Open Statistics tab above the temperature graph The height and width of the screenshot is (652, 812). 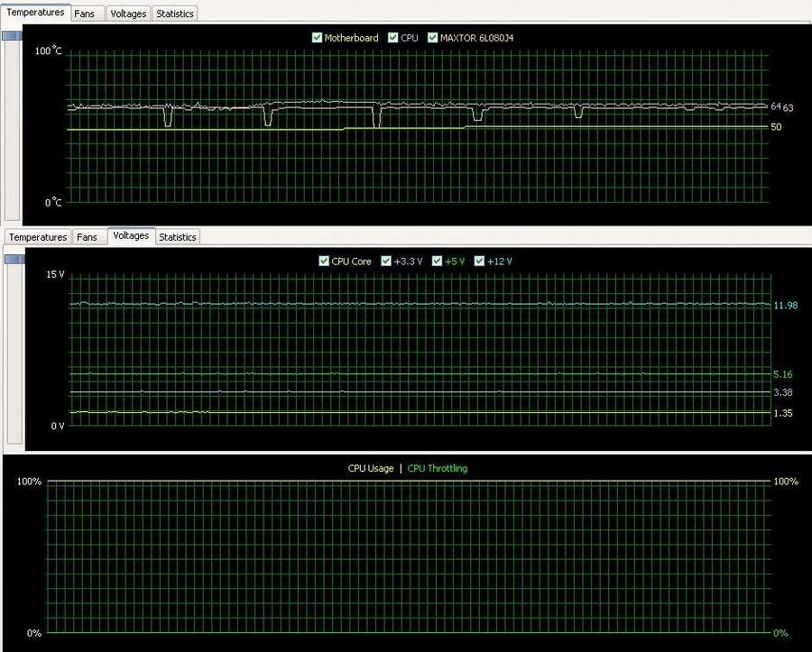coord(174,14)
